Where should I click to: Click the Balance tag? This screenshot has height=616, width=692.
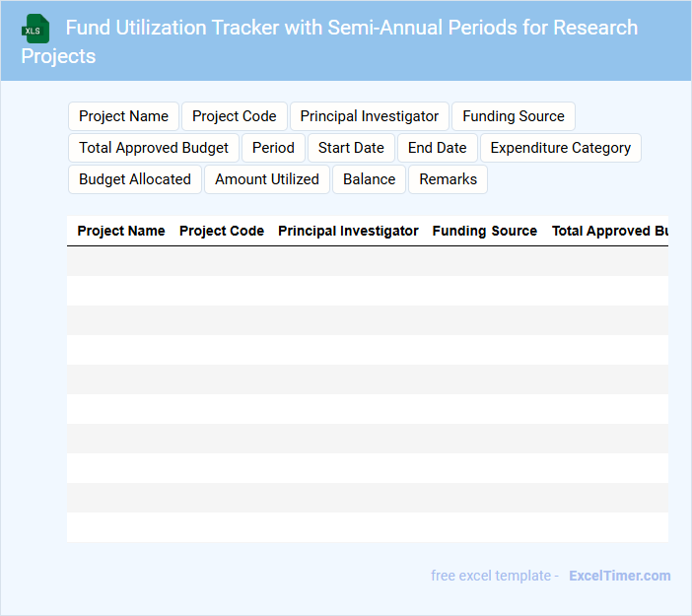(369, 179)
